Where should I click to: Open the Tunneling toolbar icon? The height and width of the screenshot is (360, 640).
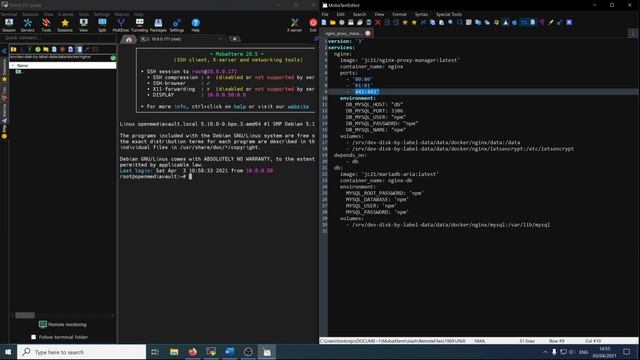click(x=139, y=24)
